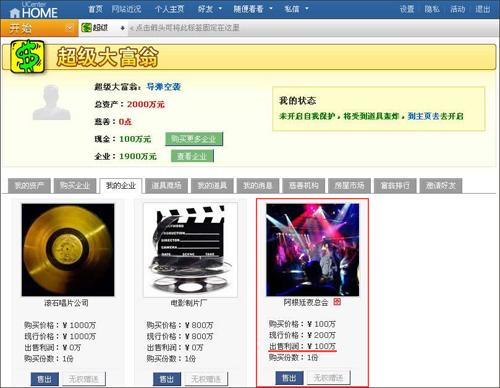Switch to the 我的消息 tab

pyautogui.click(x=258, y=186)
